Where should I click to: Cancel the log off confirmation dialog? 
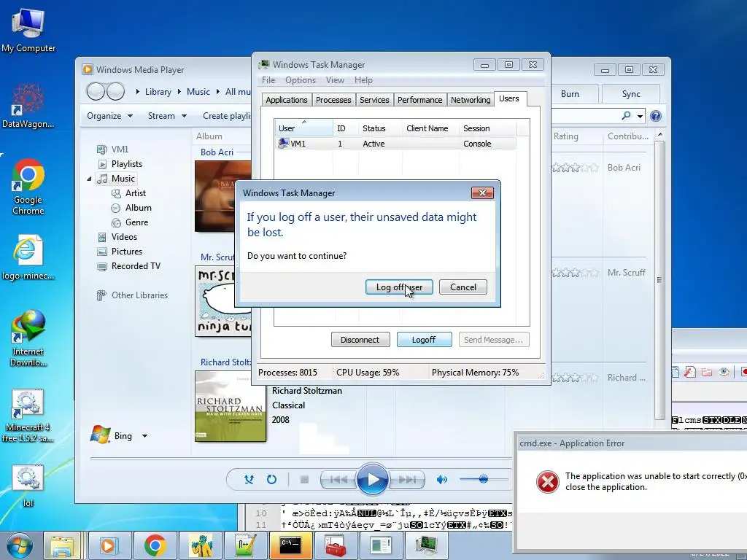click(462, 287)
